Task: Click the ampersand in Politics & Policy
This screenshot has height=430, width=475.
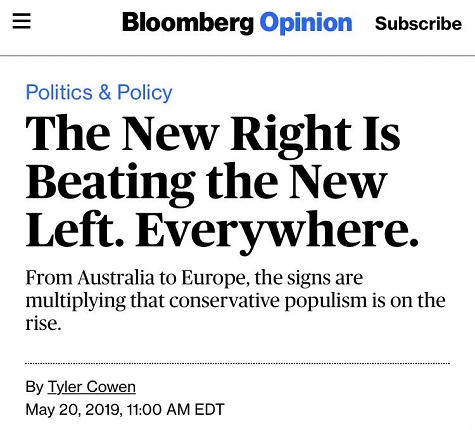Action: click(105, 92)
